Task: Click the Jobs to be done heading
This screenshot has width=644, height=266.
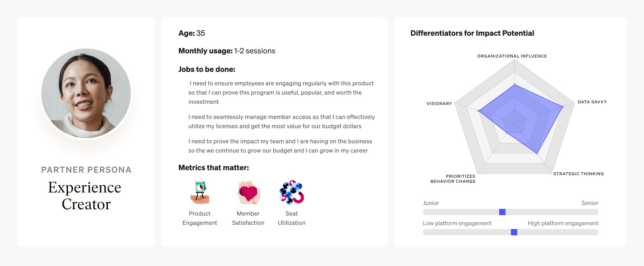Action: 207,69
